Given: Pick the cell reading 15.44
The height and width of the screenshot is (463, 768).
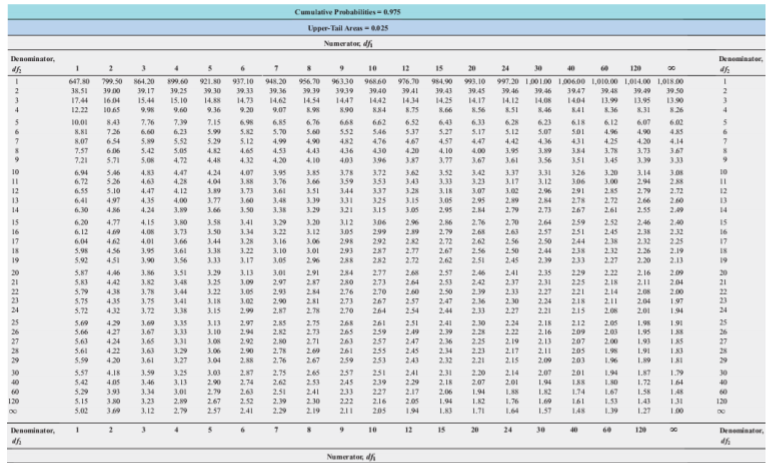Looking at the screenshot, I should (x=146, y=100).
